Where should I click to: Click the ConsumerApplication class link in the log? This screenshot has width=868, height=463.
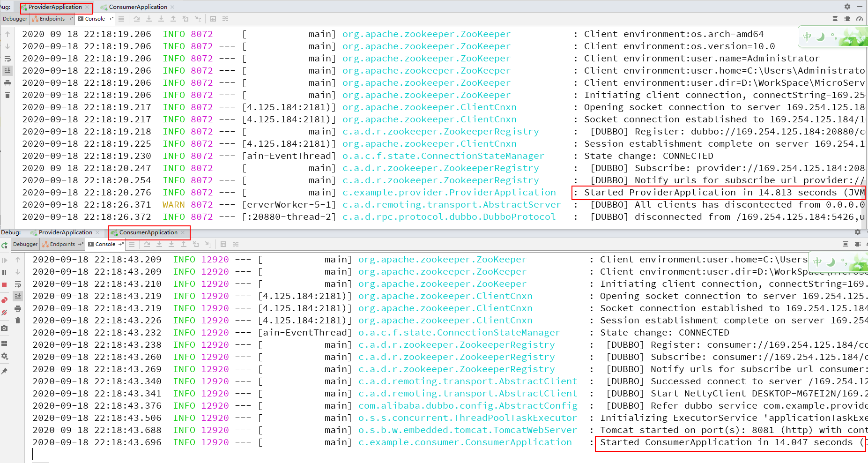465,442
